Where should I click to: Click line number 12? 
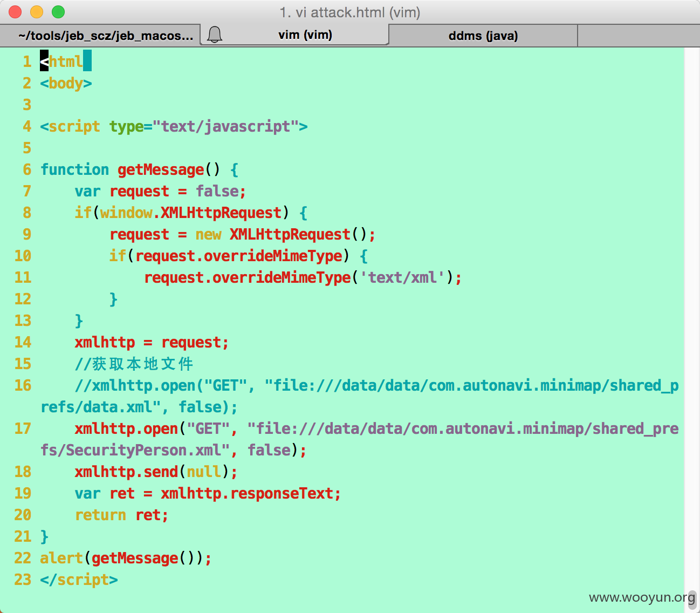click(x=23, y=299)
